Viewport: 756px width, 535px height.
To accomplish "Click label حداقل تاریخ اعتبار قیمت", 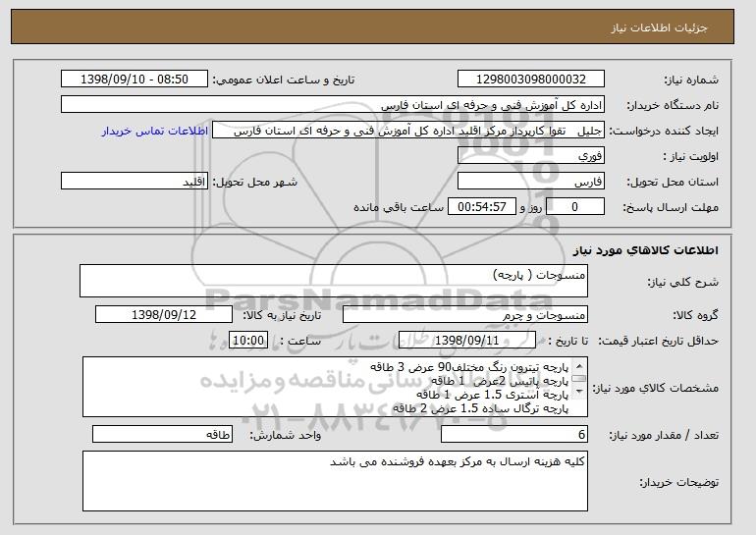I will click(x=659, y=341).
